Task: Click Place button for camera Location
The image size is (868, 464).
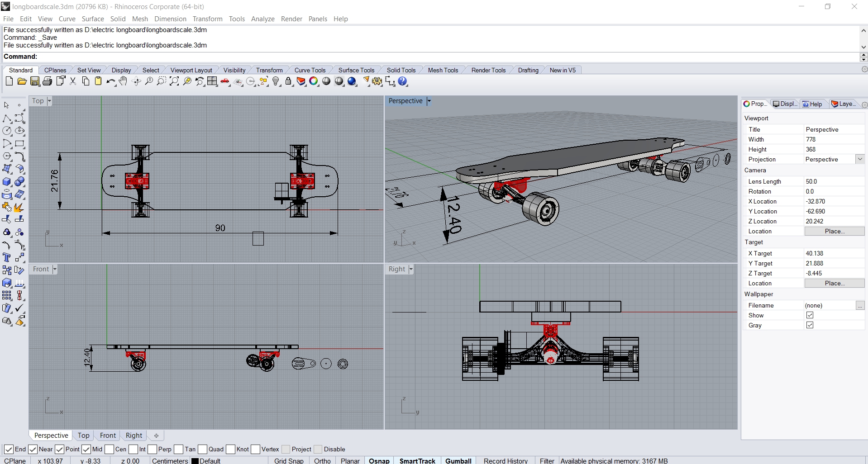Action: coord(835,231)
